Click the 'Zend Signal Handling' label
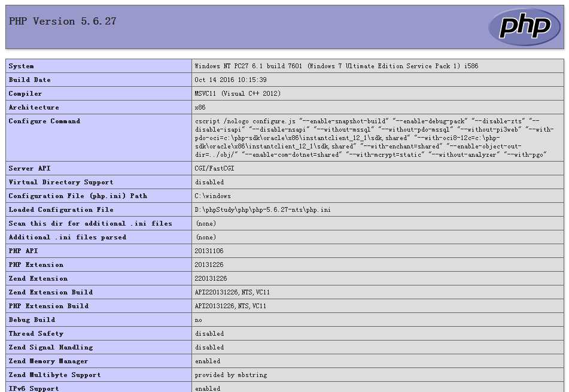The height and width of the screenshot is (392, 569). 51,347
